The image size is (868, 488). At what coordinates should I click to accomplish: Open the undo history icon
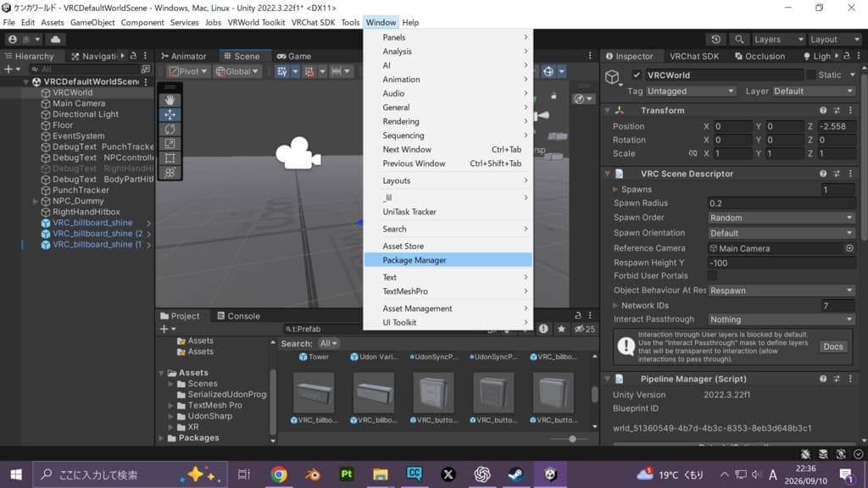tap(715, 39)
